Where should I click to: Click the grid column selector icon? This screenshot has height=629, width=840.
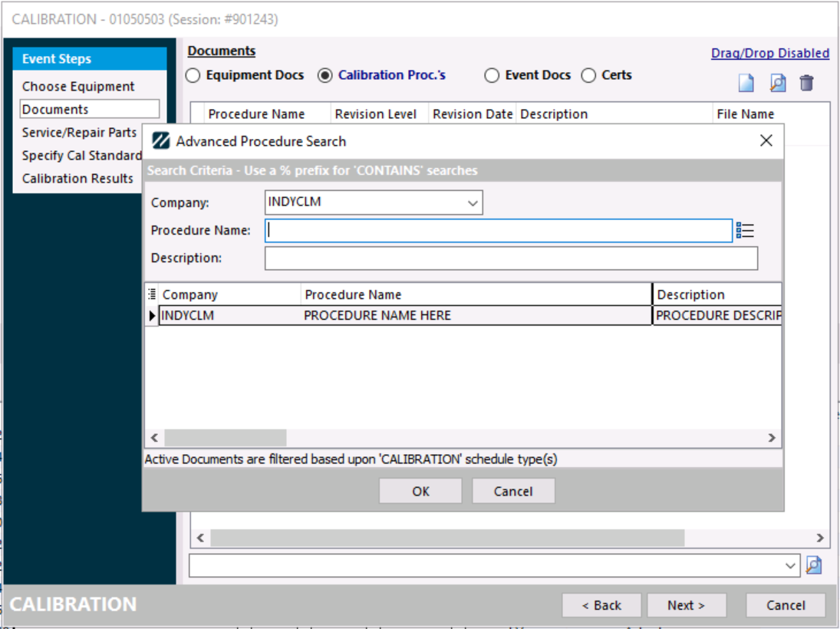pyautogui.click(x=152, y=294)
